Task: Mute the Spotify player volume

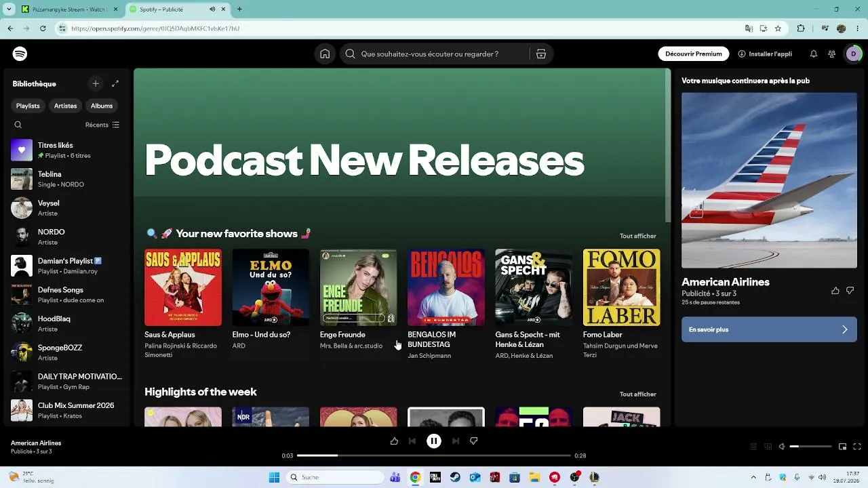Action: coord(782,447)
